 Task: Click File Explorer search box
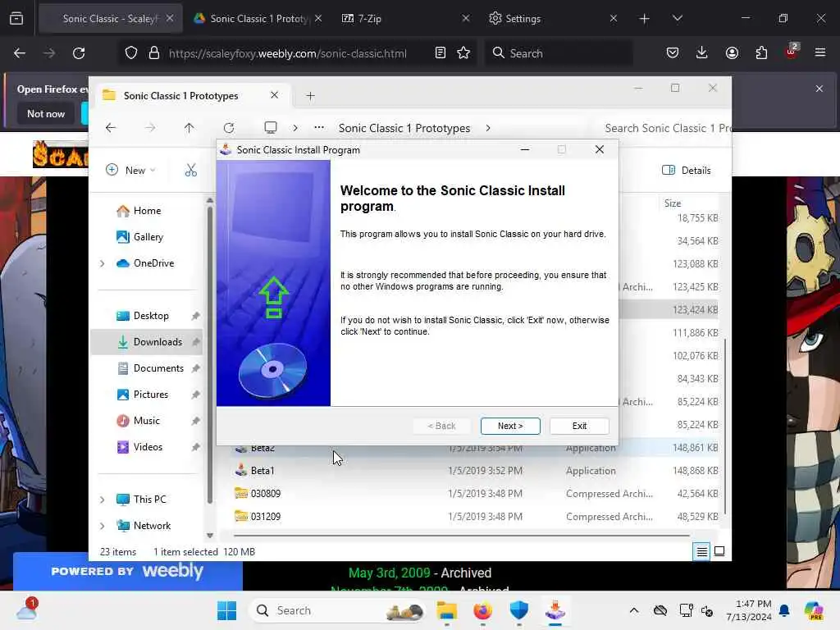[x=667, y=128]
